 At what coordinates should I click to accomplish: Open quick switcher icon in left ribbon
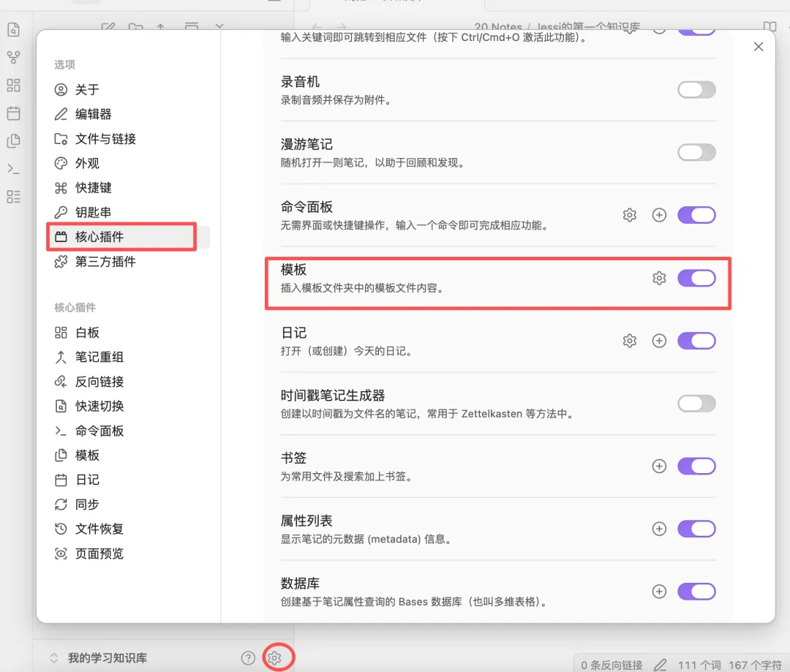[14, 30]
